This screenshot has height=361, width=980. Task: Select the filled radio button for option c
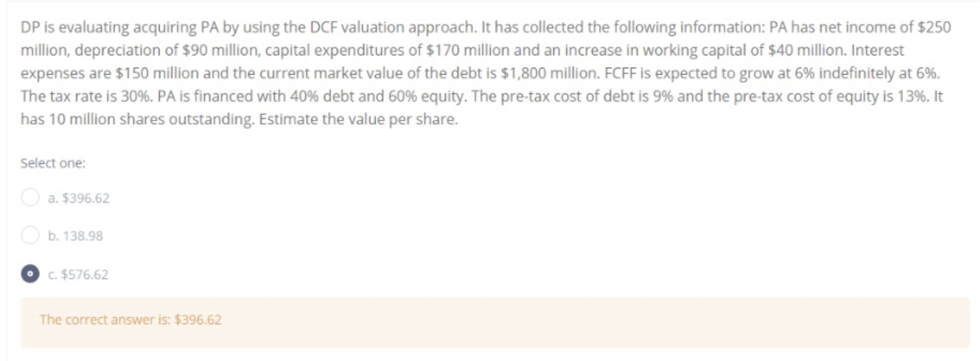30,274
